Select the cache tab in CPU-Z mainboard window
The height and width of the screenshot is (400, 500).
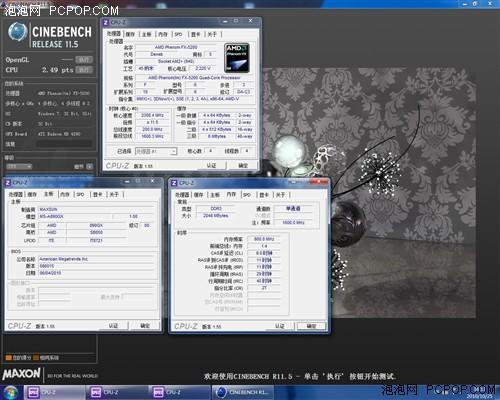(x=32, y=194)
